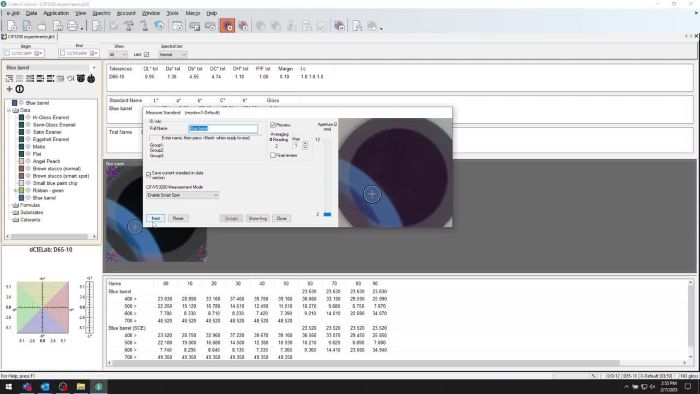Click the Windows Start button

8,386
